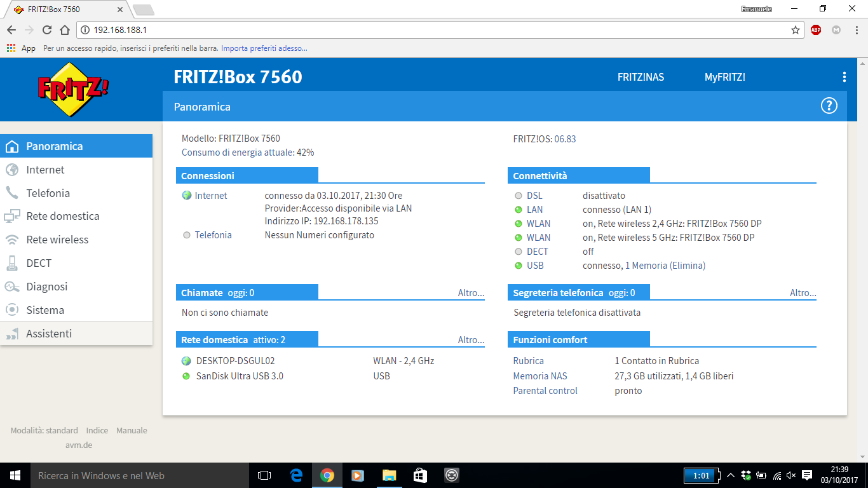Open Telefonia link under Connessioni
The width and height of the screenshot is (868, 488).
click(214, 235)
